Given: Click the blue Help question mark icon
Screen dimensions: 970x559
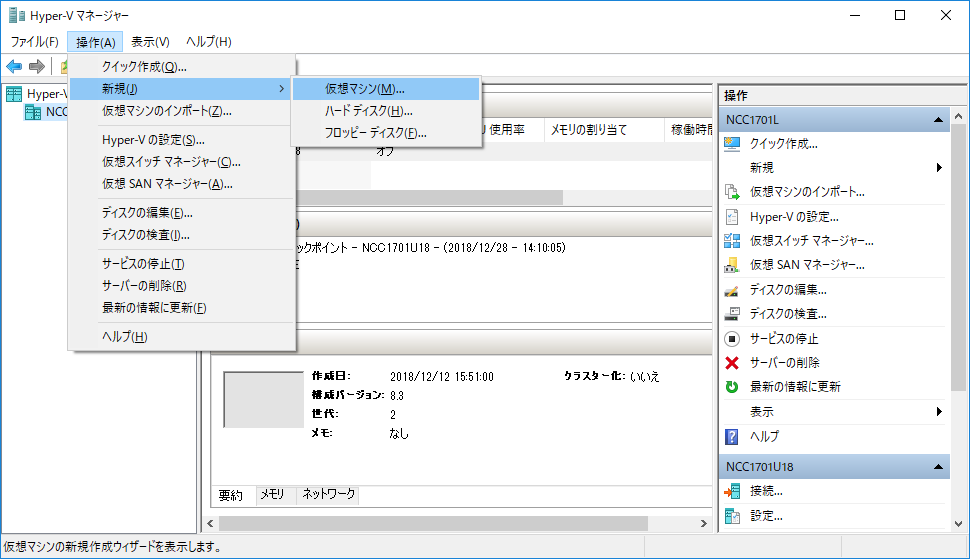Looking at the screenshot, I should [732, 437].
